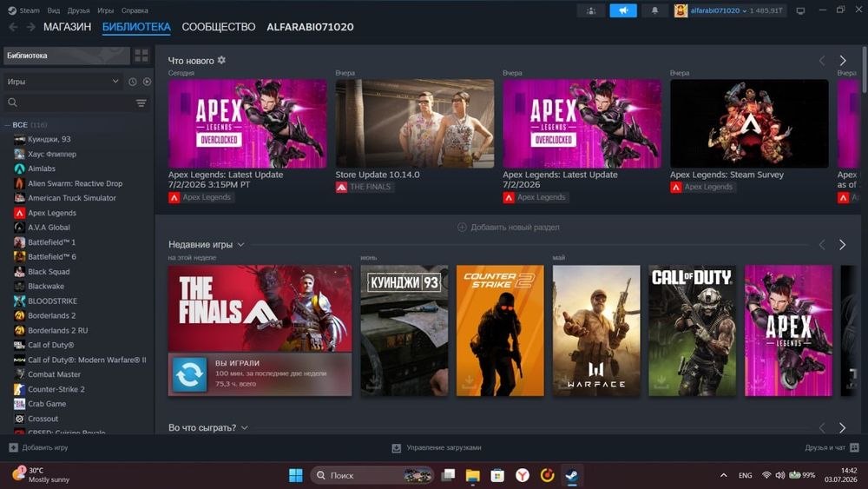Show previous recent games arrow
Viewport: 868px width, 489px height.
[x=822, y=245]
